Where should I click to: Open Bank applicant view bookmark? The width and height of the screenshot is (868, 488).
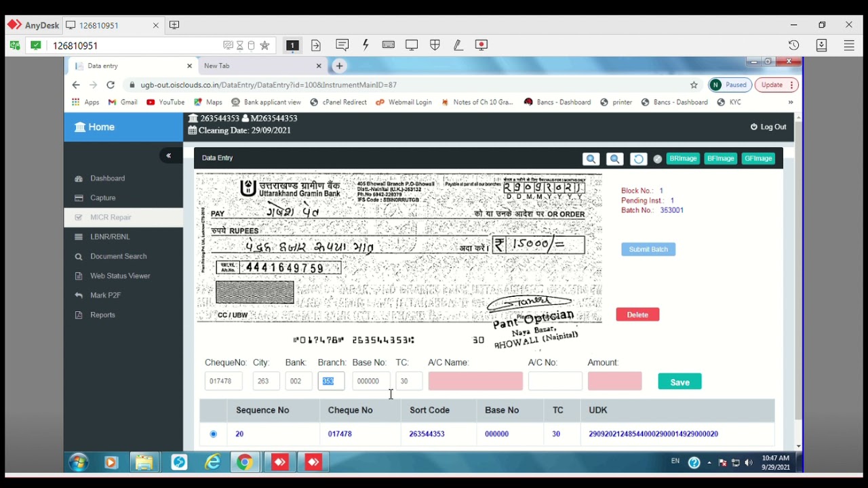coord(266,102)
